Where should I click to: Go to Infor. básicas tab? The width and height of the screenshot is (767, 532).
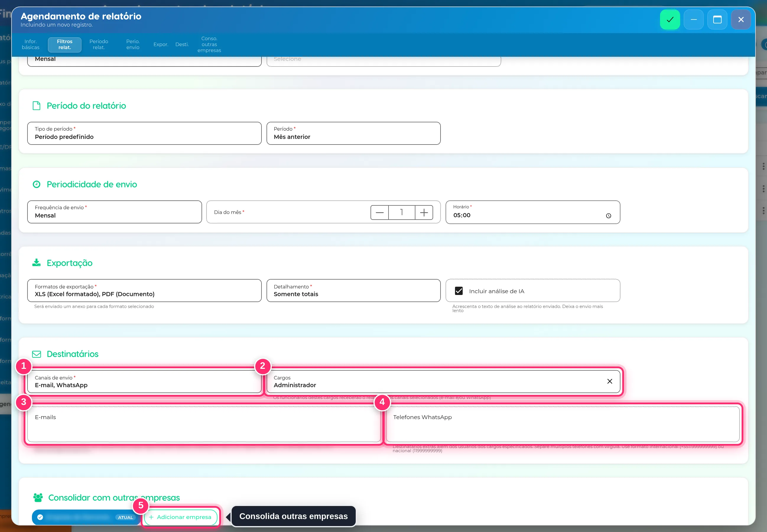click(x=31, y=45)
